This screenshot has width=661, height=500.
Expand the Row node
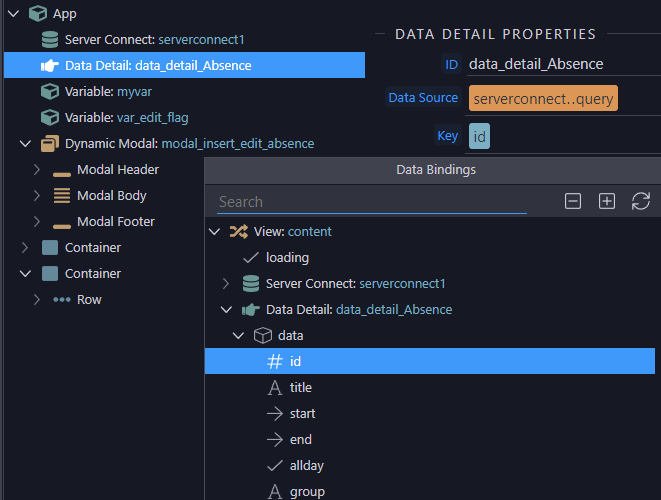pos(37,300)
